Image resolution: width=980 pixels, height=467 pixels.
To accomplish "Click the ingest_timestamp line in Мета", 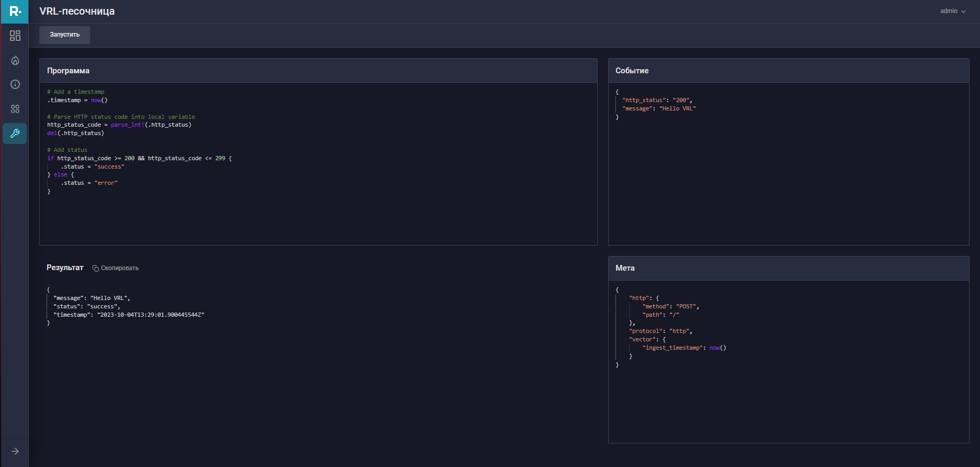I will tap(673, 348).
